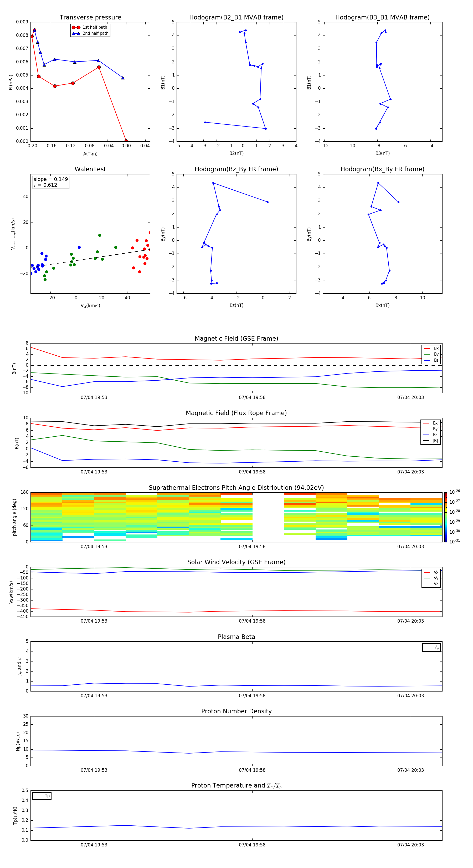Image resolution: width=473 pixels, height=868 pixels.
Task: Click '|B|' in Flux Rope legend
Action: point(431,441)
